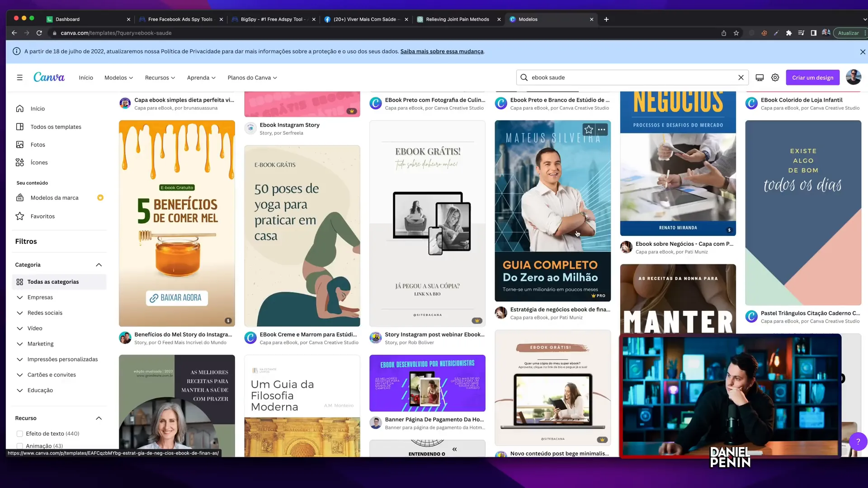The height and width of the screenshot is (488, 868).
Task: Open Planos do Canva menu
Action: (x=252, y=78)
